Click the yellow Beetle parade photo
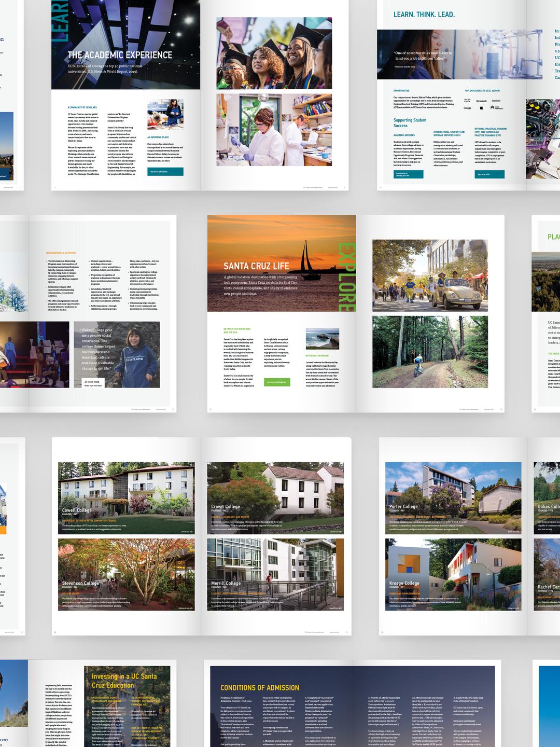The height and width of the screenshot is (747, 560). (x=430, y=275)
